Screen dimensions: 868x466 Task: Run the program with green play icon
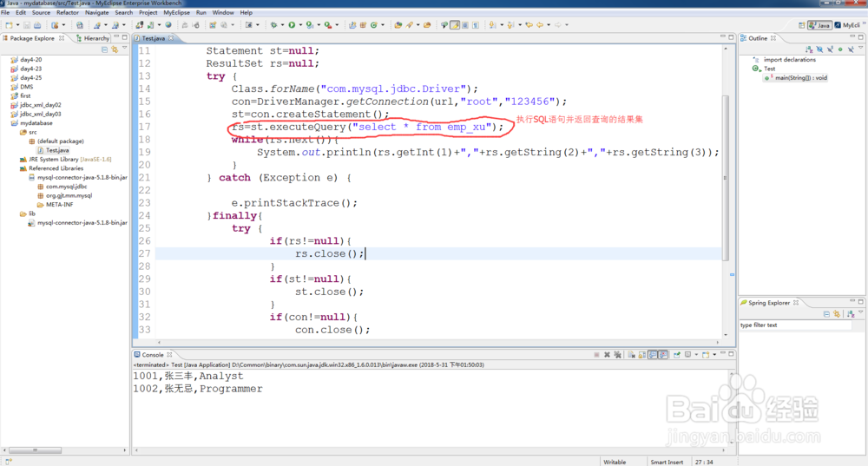click(292, 25)
